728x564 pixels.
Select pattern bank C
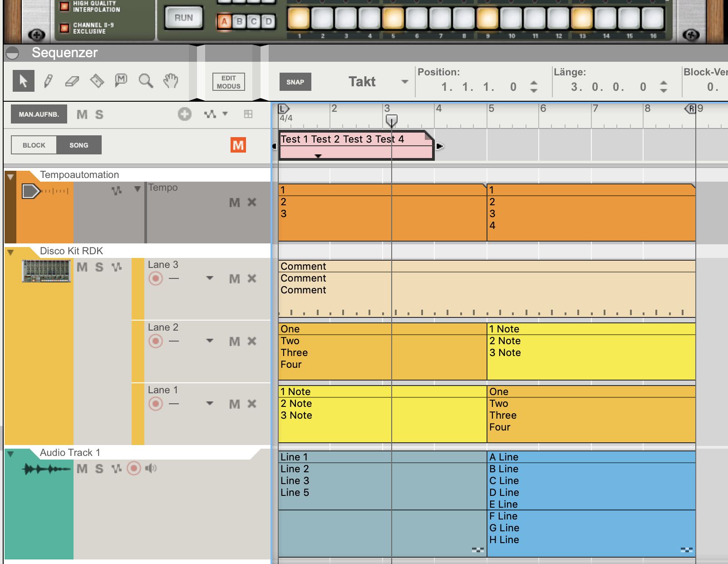[x=254, y=21]
